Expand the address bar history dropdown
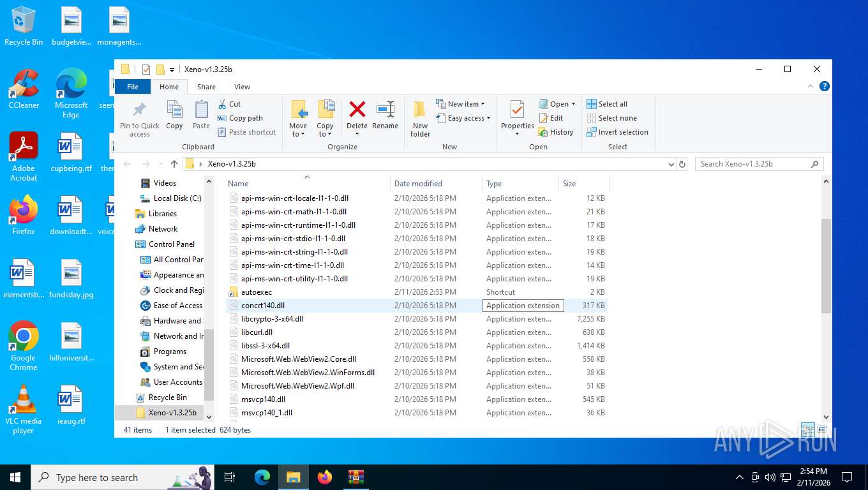The width and height of the screenshot is (868, 490). pyautogui.click(x=671, y=164)
